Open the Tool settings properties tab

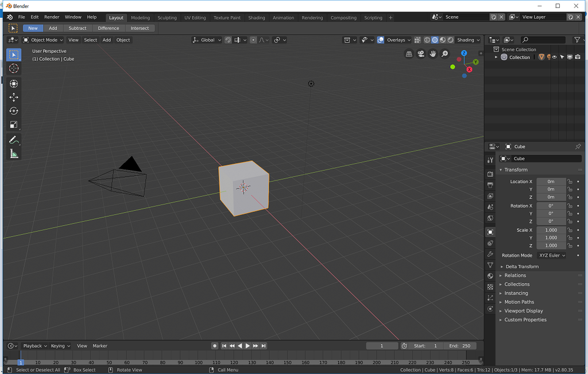(x=490, y=160)
